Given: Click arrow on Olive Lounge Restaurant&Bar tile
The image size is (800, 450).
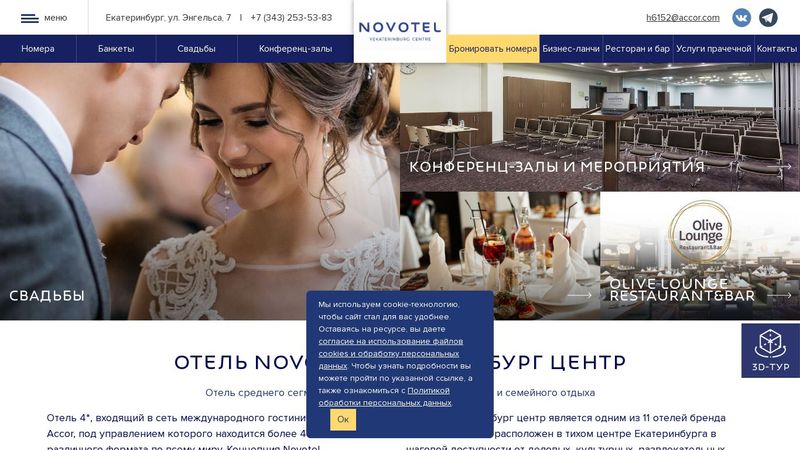Looking at the screenshot, I should [x=779, y=295].
